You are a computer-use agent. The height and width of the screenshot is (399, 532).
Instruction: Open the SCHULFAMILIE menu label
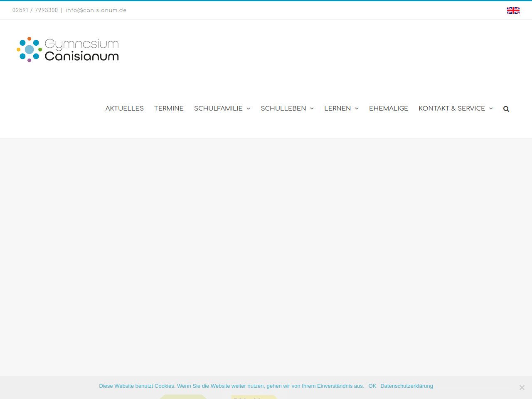click(x=218, y=108)
